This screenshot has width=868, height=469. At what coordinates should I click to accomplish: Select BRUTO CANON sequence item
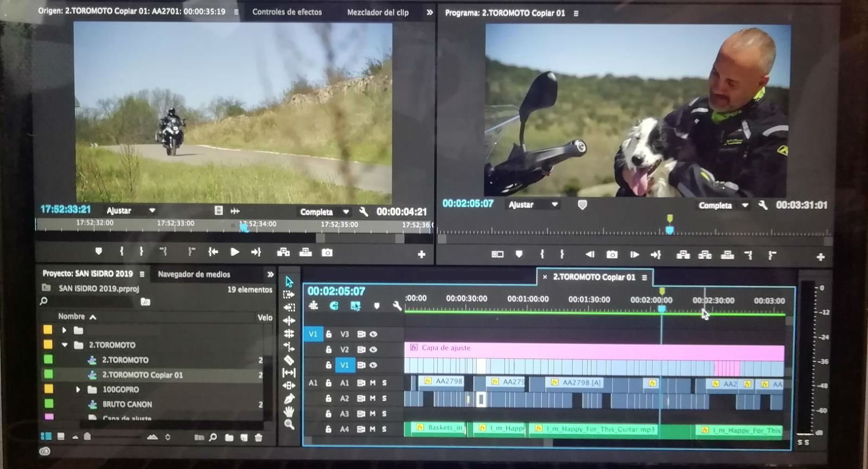coord(127,404)
